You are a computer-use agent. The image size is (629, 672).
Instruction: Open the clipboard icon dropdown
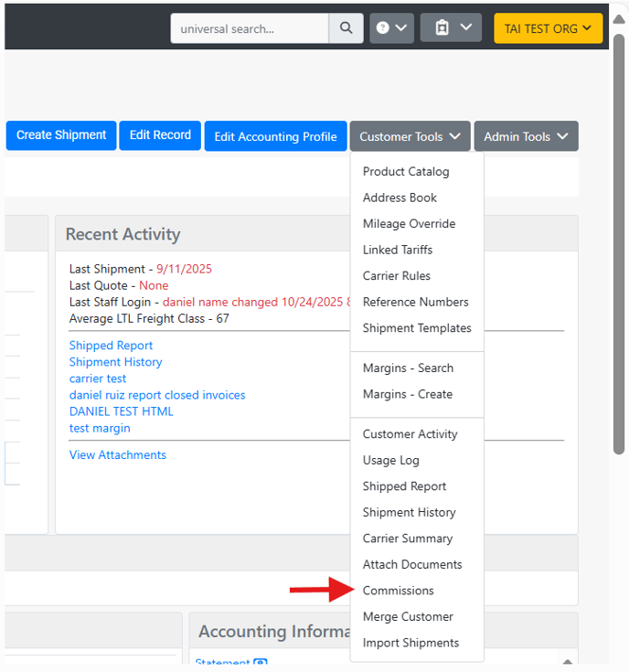[x=451, y=28]
